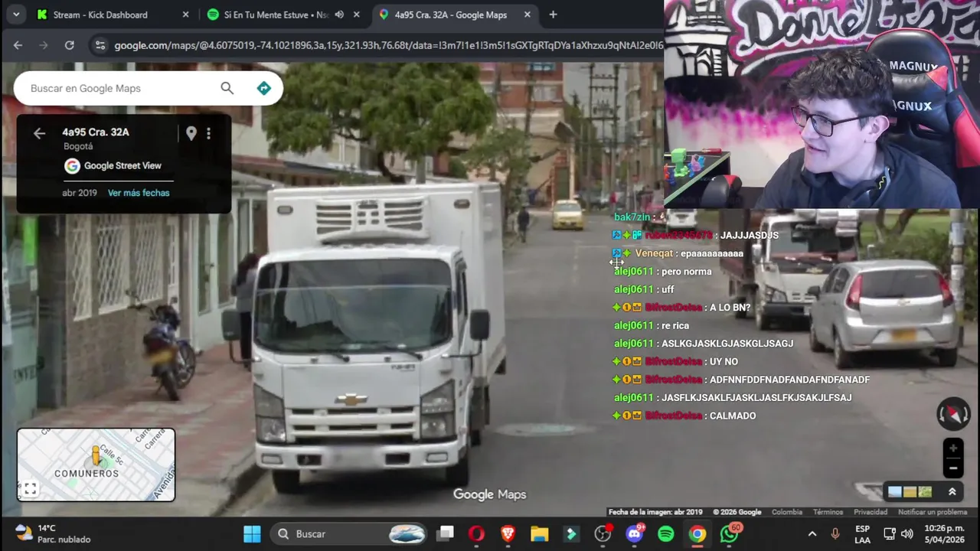Close the Kick Dashboard tab
Image resolution: width=980 pixels, height=551 pixels.
(x=185, y=15)
